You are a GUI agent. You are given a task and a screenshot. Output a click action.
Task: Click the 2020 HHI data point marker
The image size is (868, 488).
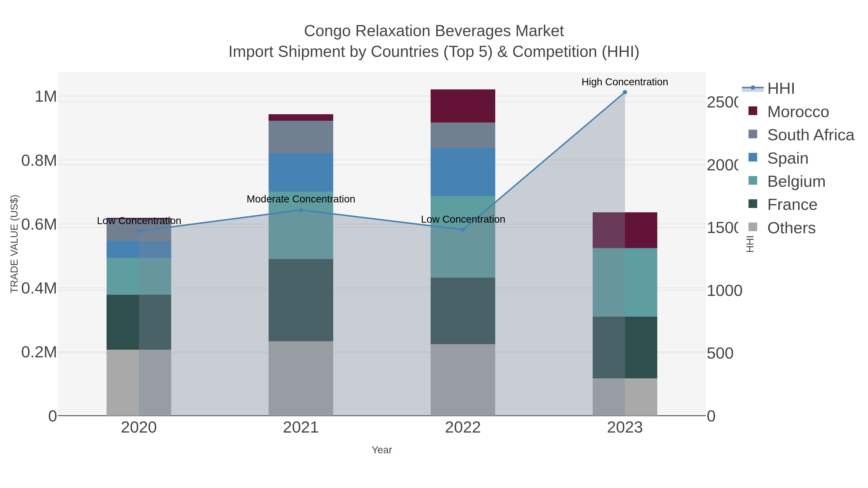139,231
